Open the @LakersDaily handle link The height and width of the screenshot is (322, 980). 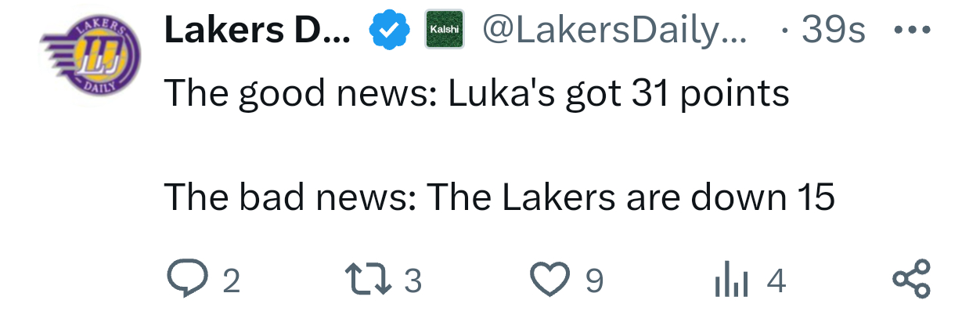[615, 31]
